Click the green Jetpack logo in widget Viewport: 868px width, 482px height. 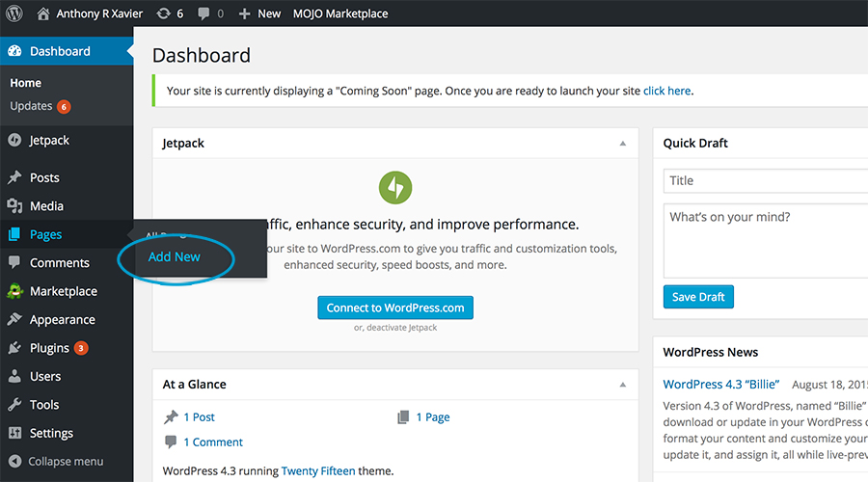point(395,188)
